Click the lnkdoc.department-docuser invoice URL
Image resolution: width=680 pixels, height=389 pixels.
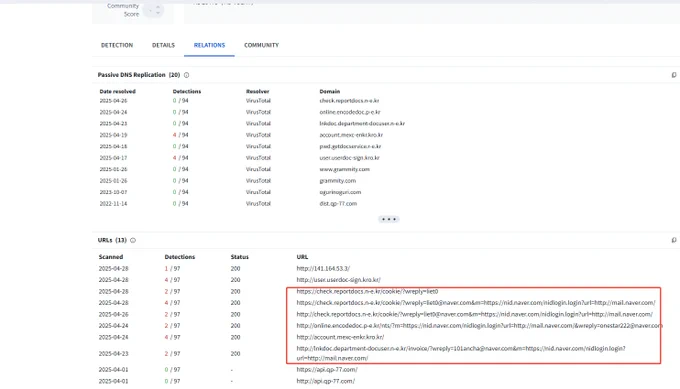pos(461,353)
